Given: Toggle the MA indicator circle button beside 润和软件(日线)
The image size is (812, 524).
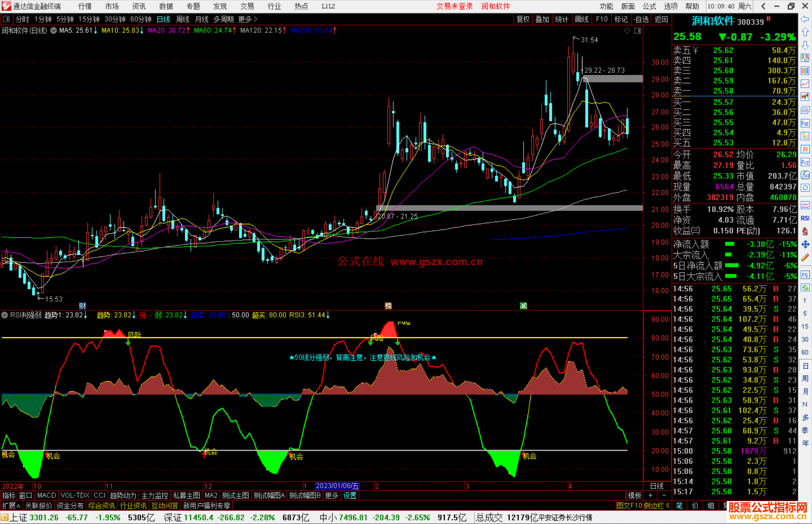Looking at the screenshot, I should coord(54,30).
